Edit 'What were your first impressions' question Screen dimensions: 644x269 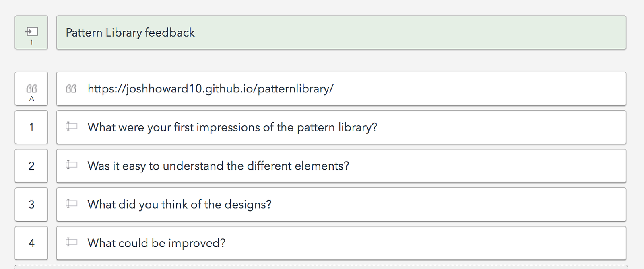(232, 127)
